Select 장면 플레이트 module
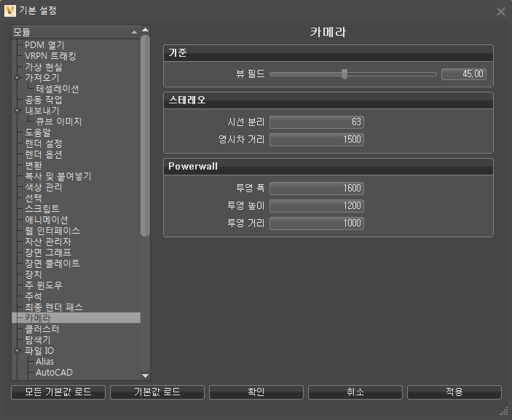 point(52,264)
